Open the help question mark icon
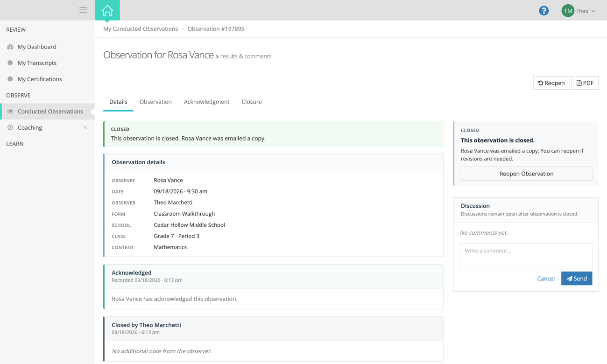Viewport: 607px width, 364px height. pos(543,11)
